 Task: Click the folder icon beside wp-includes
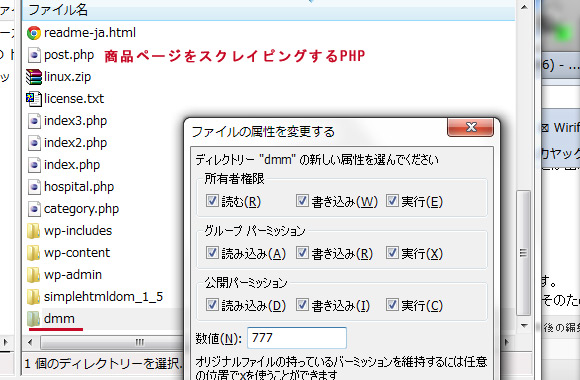(x=33, y=231)
